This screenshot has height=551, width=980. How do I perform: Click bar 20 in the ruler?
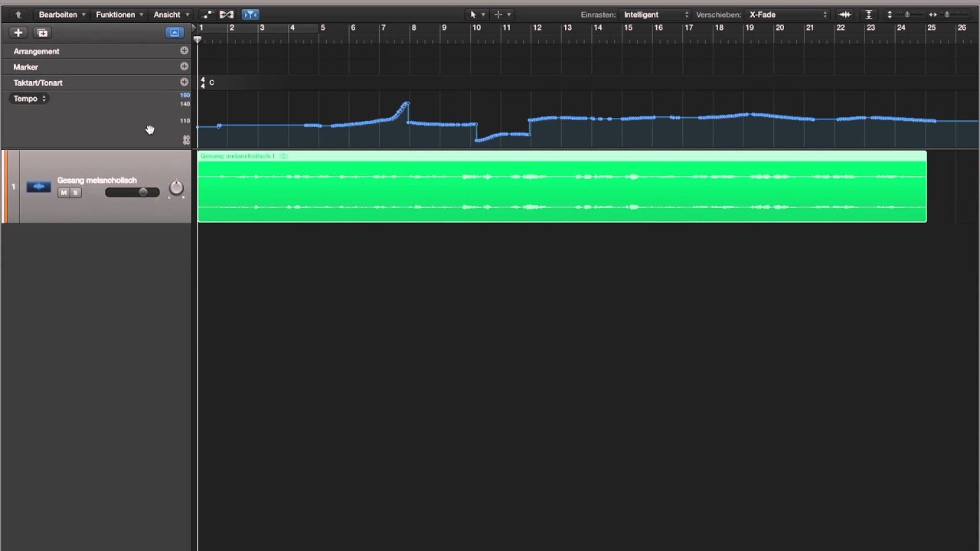(x=779, y=28)
